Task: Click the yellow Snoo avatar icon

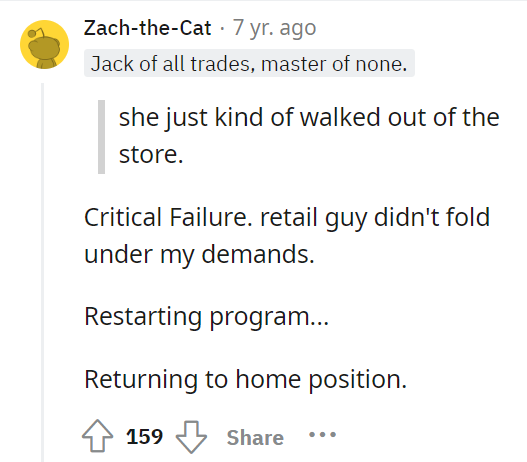Action: coord(44,44)
